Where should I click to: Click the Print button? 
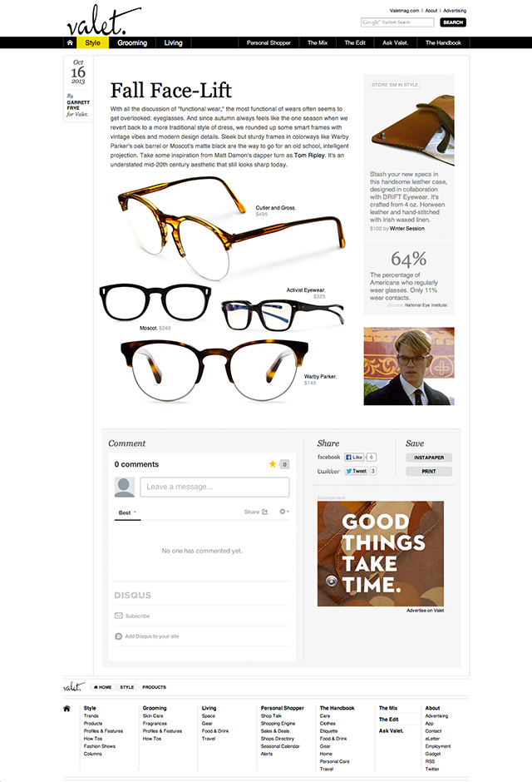click(429, 472)
